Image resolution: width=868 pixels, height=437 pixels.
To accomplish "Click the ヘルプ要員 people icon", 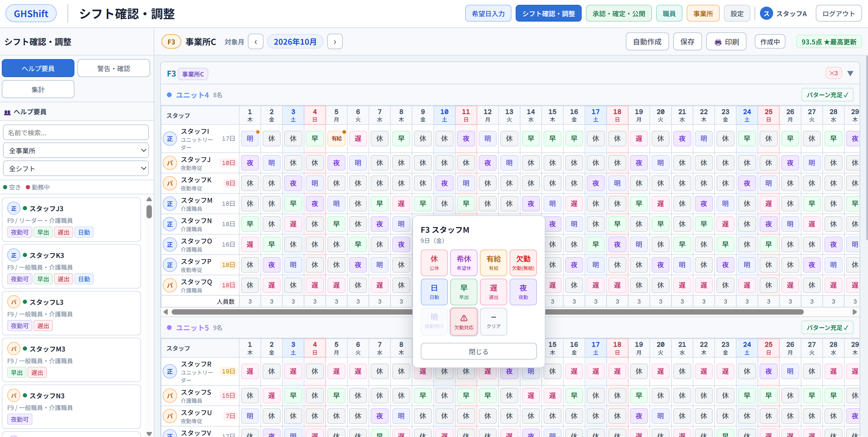I will [x=8, y=112].
